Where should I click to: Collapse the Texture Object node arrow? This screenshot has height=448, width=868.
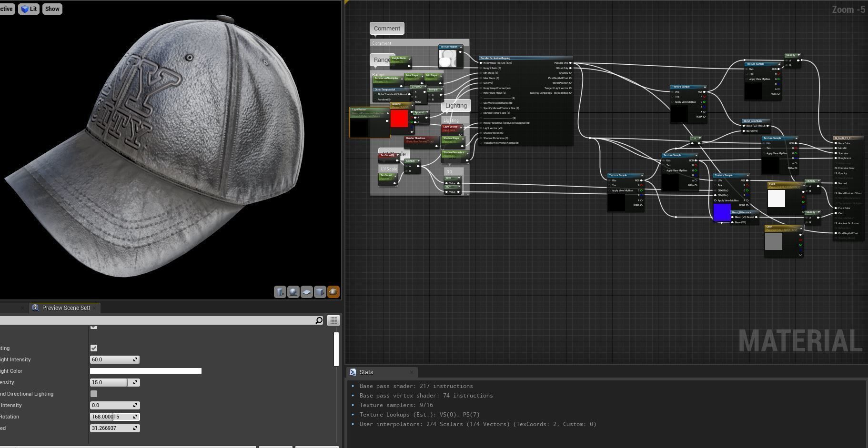pos(461,47)
